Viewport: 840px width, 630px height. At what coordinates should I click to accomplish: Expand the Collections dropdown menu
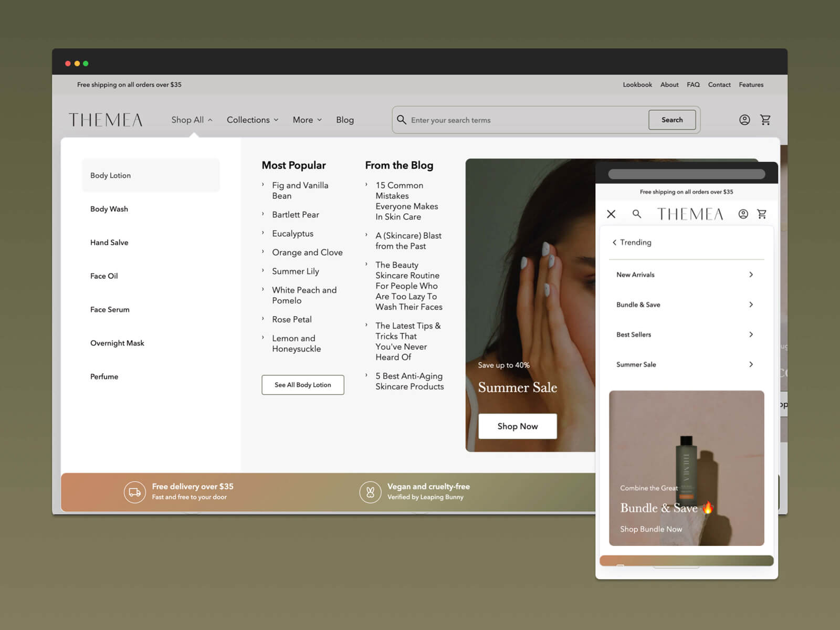click(252, 120)
